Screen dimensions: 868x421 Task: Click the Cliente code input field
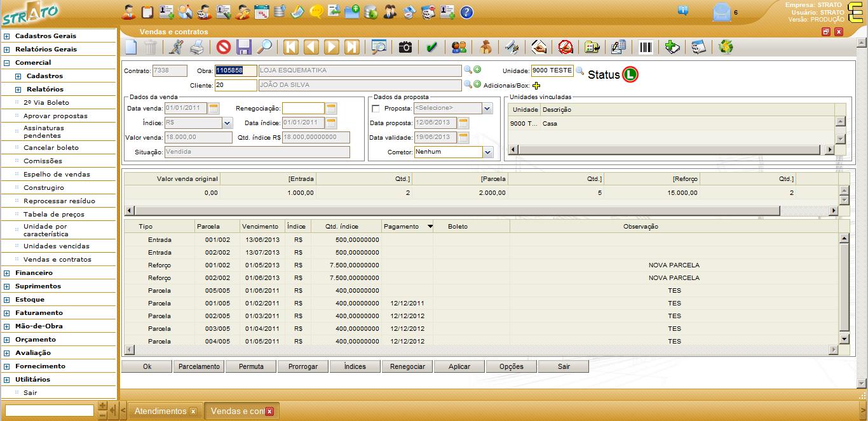[236, 85]
